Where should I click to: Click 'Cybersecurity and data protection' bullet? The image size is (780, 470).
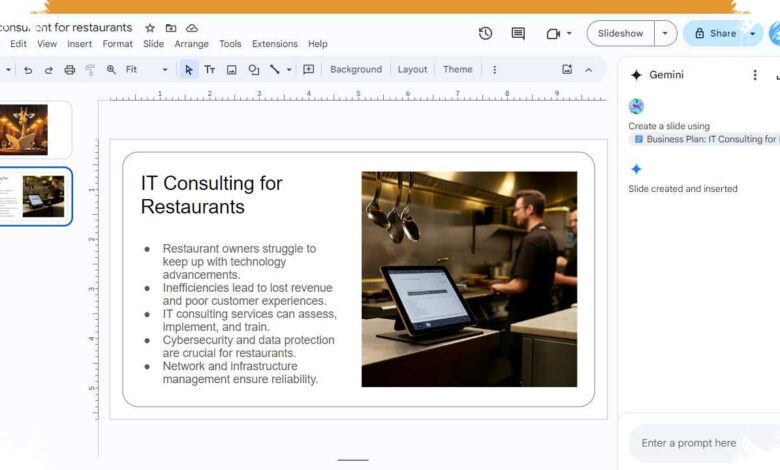248,347
